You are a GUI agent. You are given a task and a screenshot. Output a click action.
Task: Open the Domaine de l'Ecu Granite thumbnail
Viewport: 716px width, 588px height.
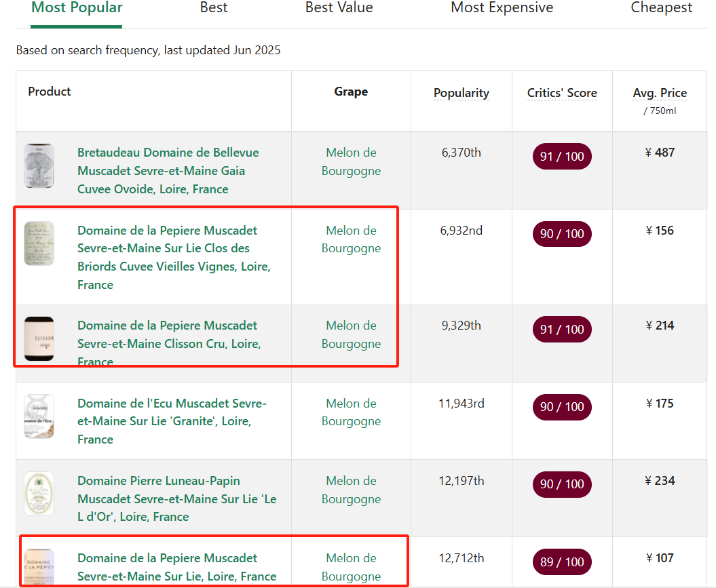pos(39,416)
